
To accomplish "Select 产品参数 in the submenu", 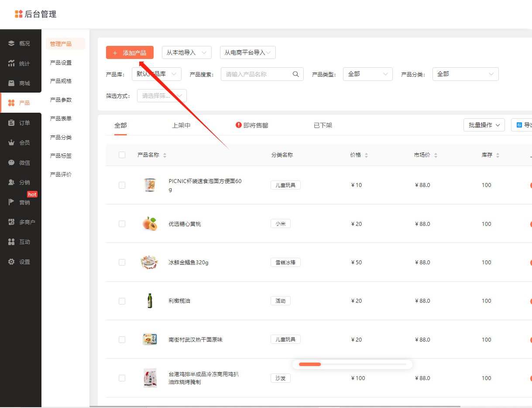I will click(x=61, y=100).
